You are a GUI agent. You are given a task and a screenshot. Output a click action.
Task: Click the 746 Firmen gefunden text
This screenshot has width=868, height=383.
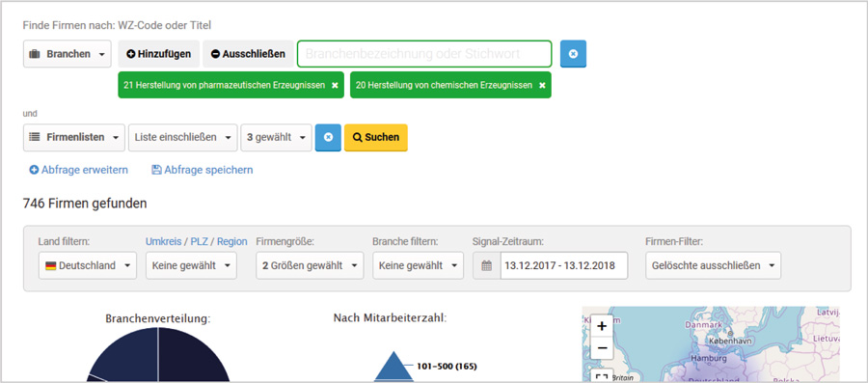85,204
